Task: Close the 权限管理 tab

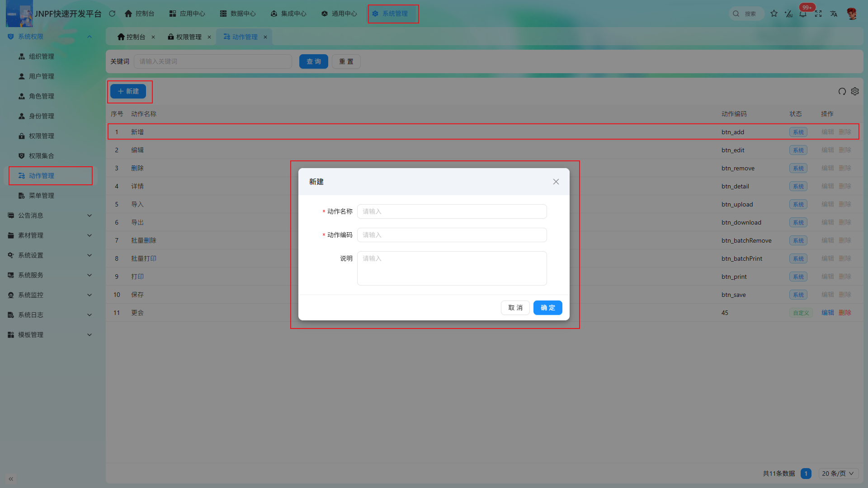Action: pyautogui.click(x=209, y=37)
